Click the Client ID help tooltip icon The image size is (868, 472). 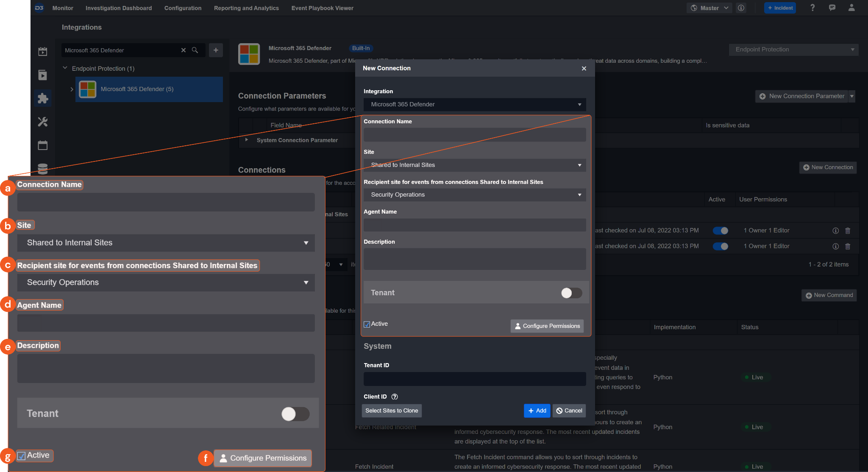pyautogui.click(x=395, y=397)
